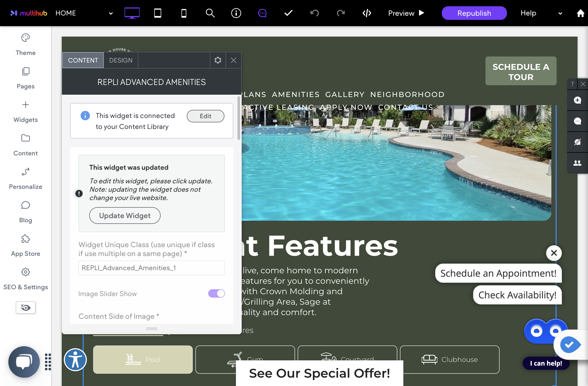
Task: Open Pages panel
Action: [x=26, y=78]
